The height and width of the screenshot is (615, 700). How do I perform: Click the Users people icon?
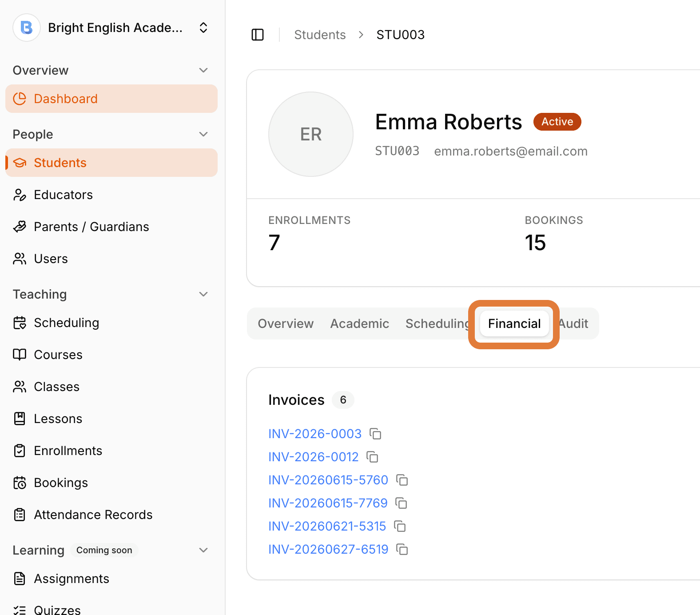click(x=20, y=259)
